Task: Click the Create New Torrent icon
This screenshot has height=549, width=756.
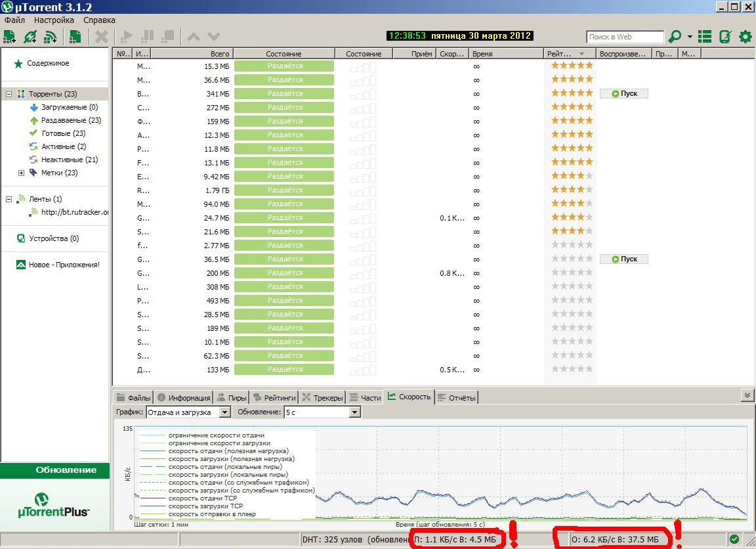Action: click(75, 37)
